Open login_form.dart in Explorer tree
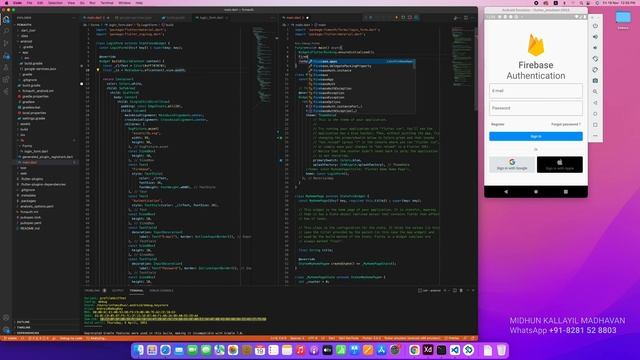 (x=36, y=151)
